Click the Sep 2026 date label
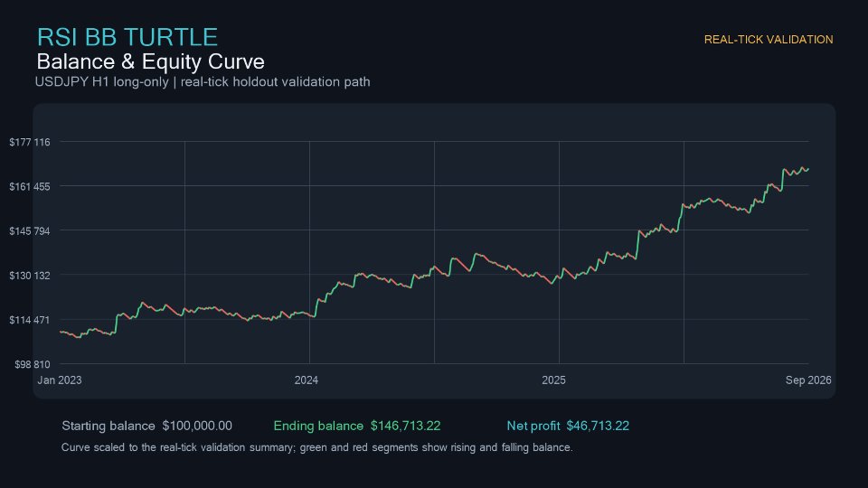The width and height of the screenshot is (868, 488). pyautogui.click(x=808, y=380)
